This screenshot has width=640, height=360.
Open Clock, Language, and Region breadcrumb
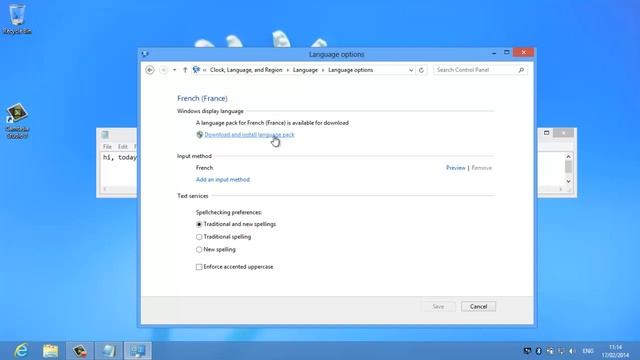[x=246, y=70]
